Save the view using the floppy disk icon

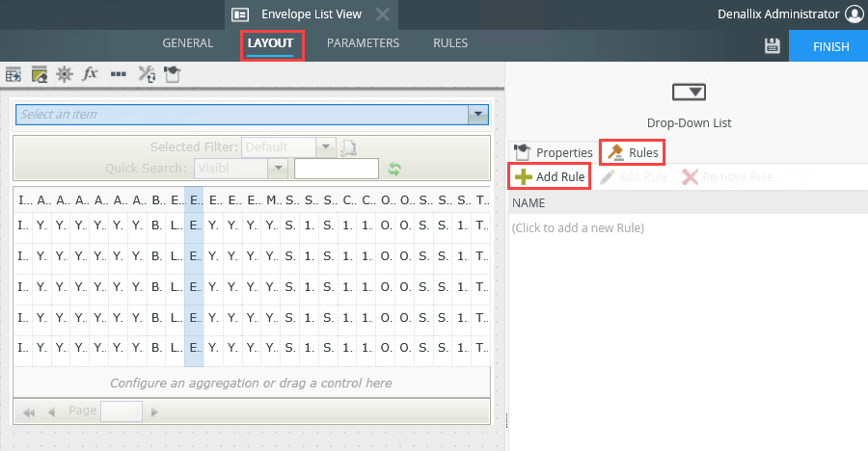(773, 46)
